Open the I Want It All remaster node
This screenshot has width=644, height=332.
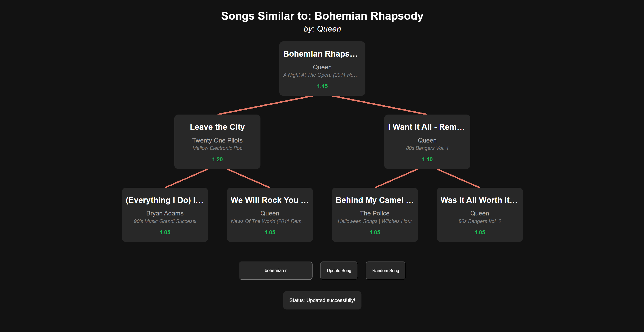(x=427, y=142)
